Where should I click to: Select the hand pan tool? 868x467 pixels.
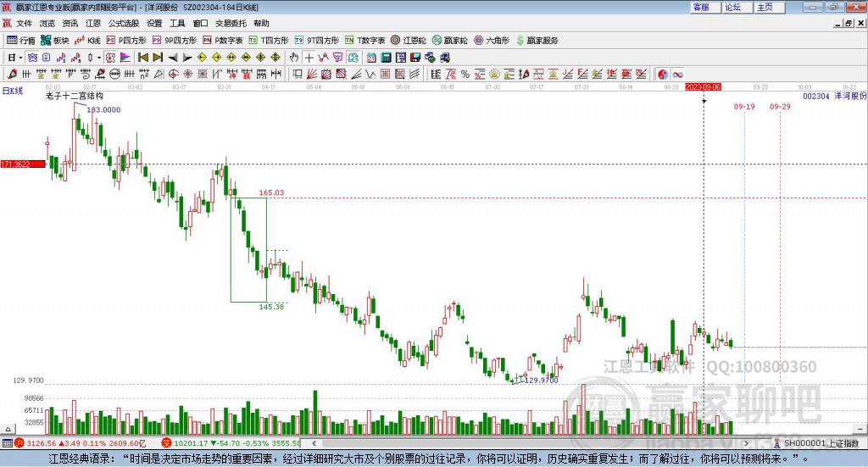[x=294, y=58]
